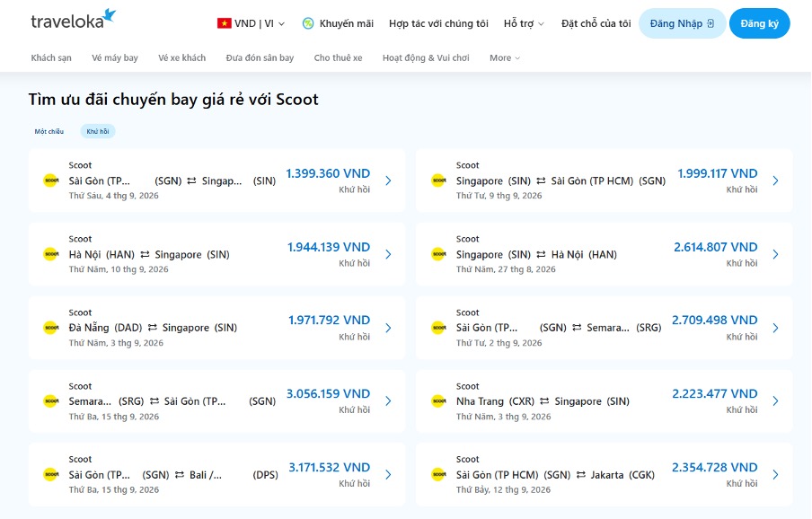
Task: Expand the Hỗ trợ support menu
Action: point(524,23)
